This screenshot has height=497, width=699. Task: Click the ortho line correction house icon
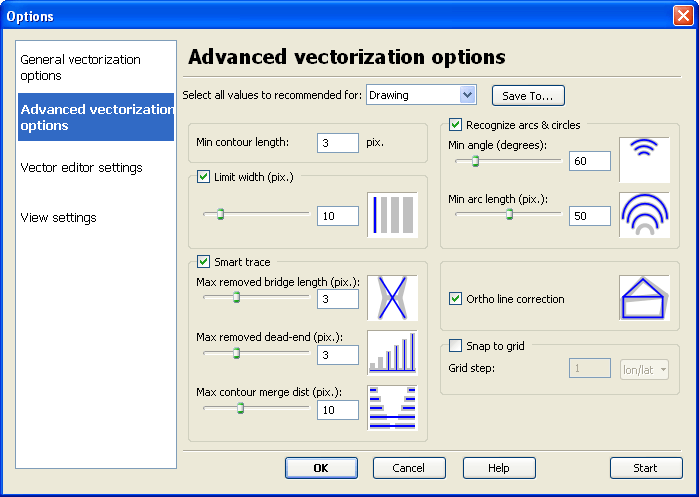pyautogui.click(x=644, y=298)
